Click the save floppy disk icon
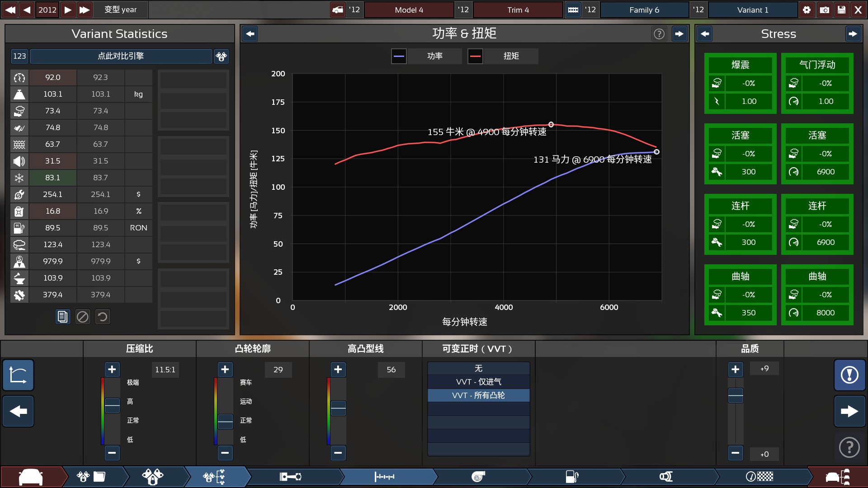This screenshot has height=488, width=868. (841, 9)
